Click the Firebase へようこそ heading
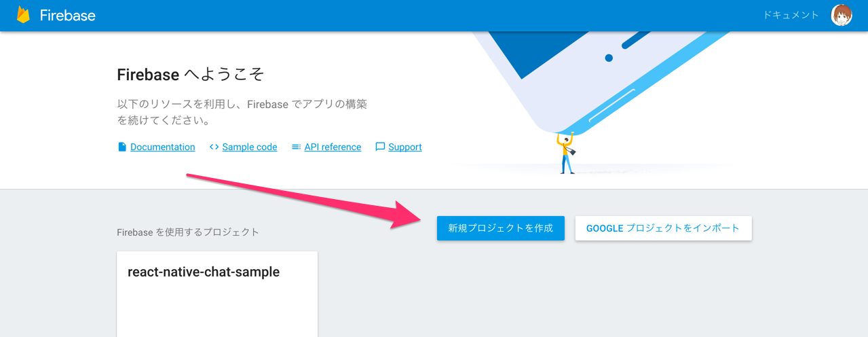Viewport: 868px width, 337px height. click(191, 74)
